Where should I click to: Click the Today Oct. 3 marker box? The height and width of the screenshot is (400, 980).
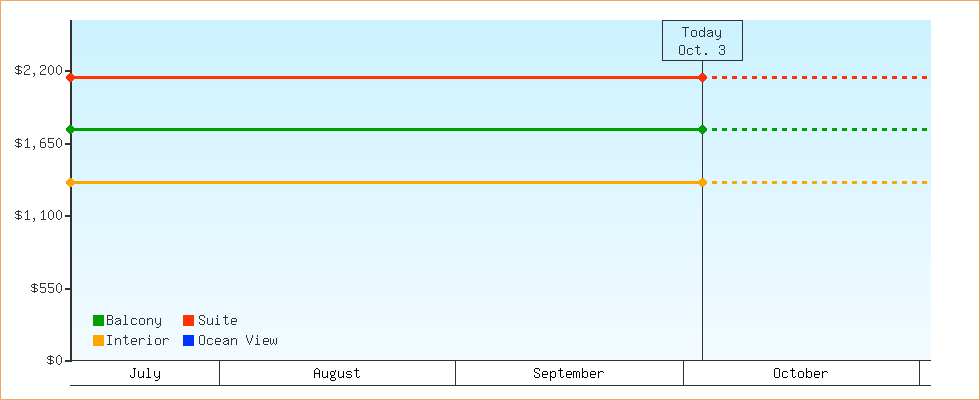[702, 41]
